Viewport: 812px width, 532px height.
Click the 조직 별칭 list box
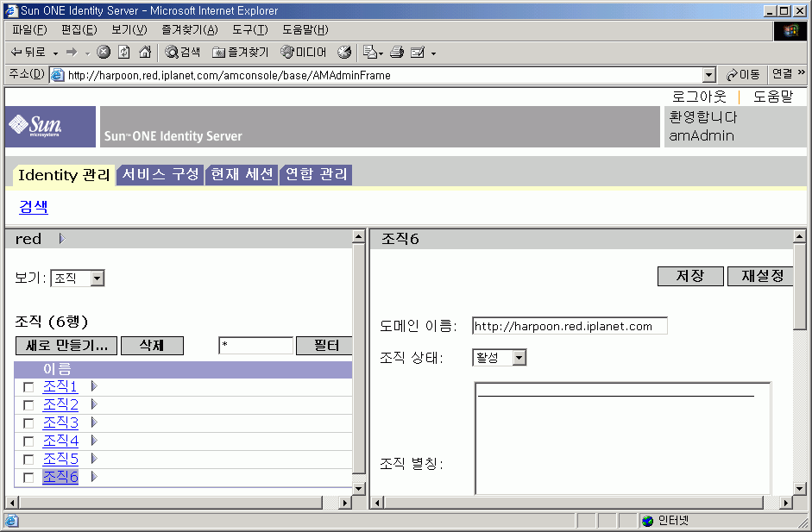623,439
